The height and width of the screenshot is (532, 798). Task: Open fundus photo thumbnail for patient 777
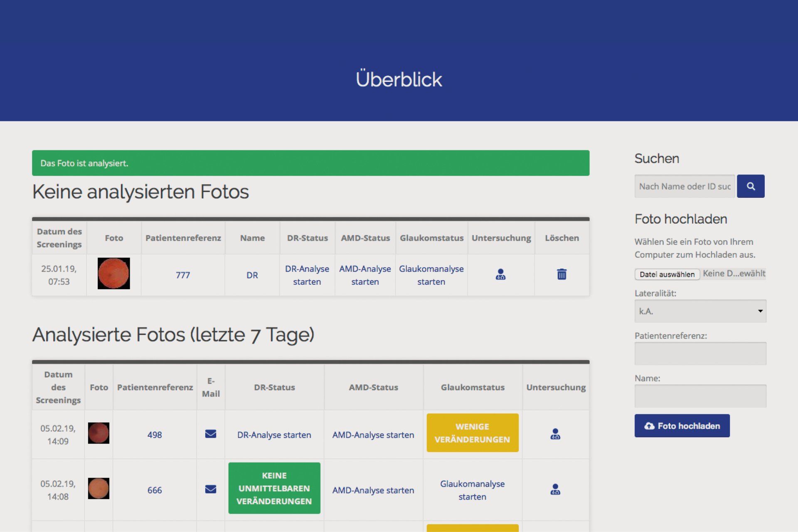(113, 273)
